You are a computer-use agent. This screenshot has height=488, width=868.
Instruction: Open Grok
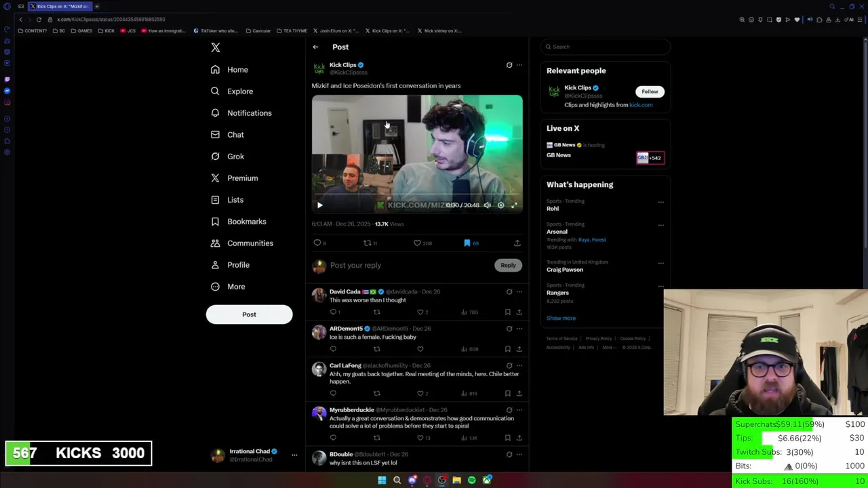226,157
